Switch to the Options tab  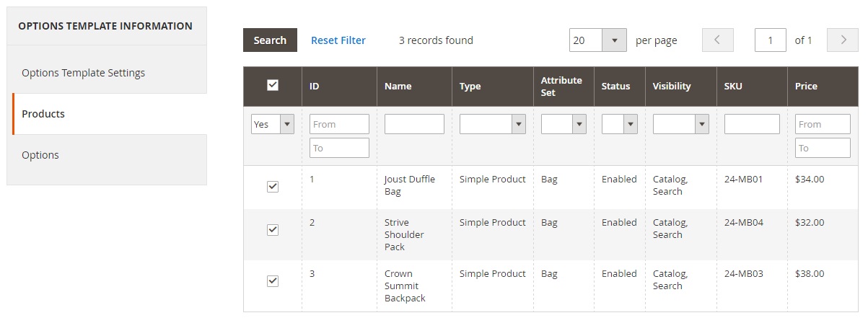click(x=107, y=155)
